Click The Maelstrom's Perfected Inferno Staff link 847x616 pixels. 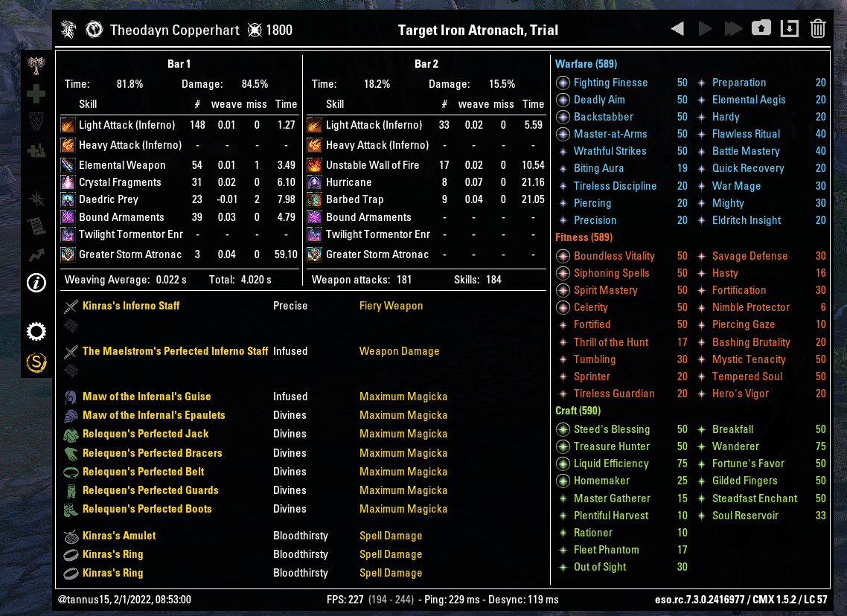click(x=175, y=351)
